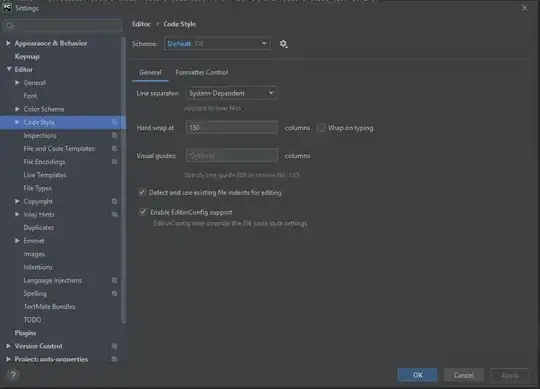Click the icon beside File Encodings

click(x=114, y=162)
